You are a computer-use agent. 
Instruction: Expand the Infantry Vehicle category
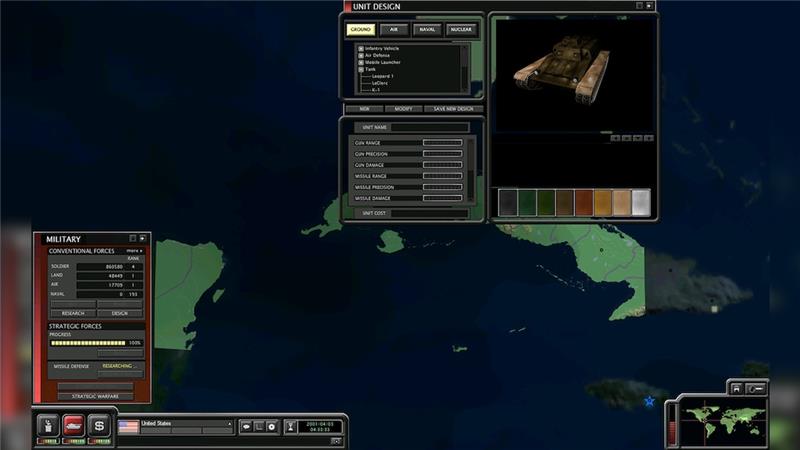click(x=361, y=48)
